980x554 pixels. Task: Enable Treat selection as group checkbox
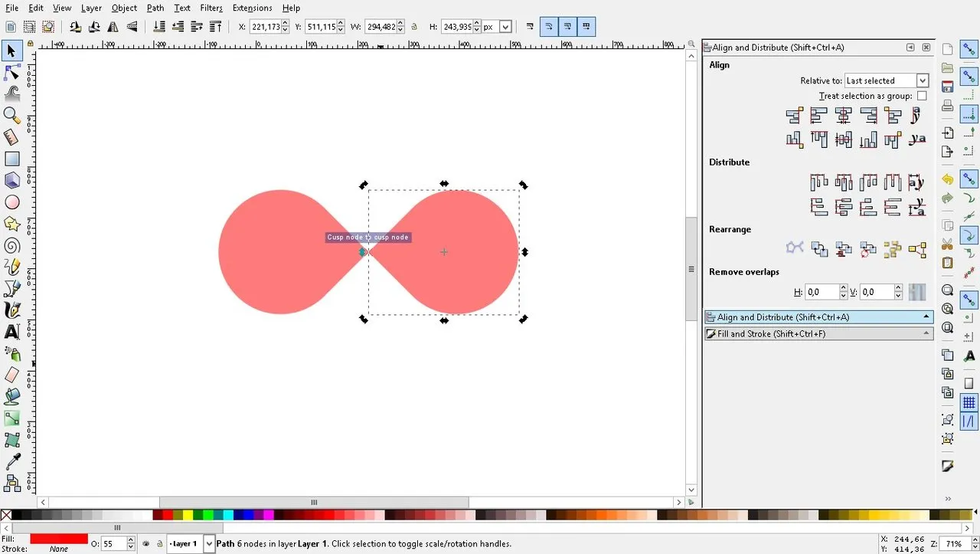point(922,96)
